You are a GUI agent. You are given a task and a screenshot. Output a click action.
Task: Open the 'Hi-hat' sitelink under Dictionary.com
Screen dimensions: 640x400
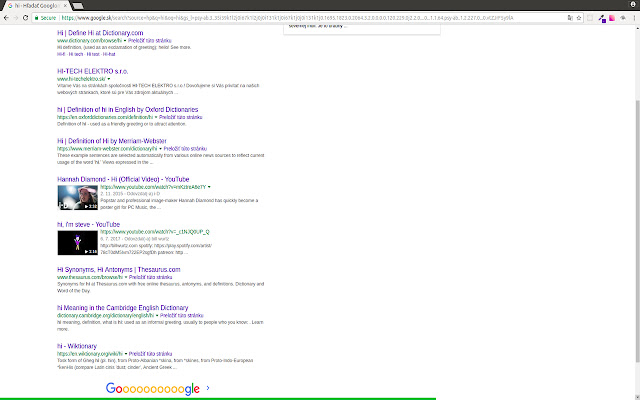click(109, 54)
